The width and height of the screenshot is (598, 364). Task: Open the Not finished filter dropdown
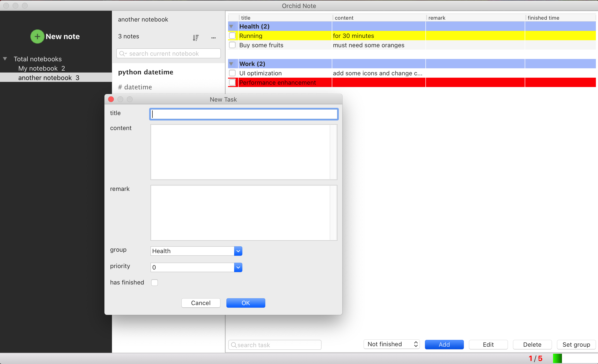pos(391,344)
